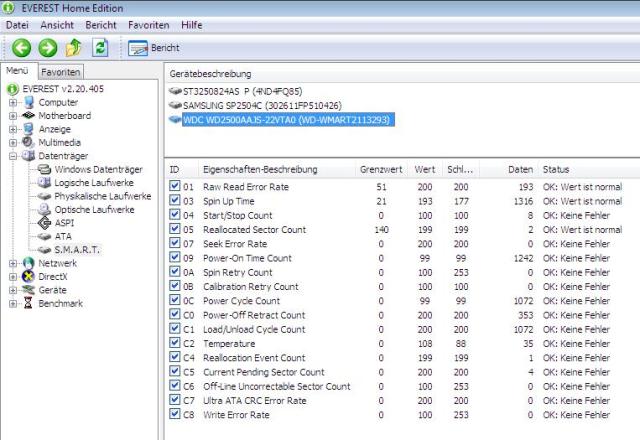Open the Hilfe menu
Viewport: 640px width, 440px height.
pos(191,25)
